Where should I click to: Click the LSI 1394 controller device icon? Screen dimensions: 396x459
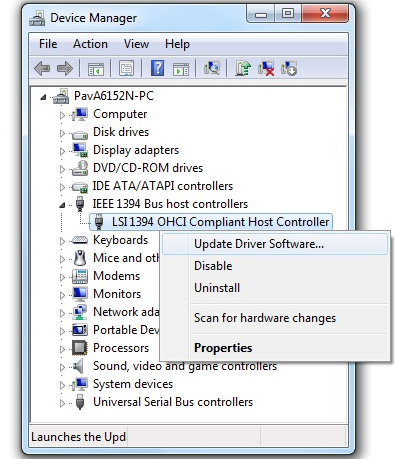click(98, 222)
